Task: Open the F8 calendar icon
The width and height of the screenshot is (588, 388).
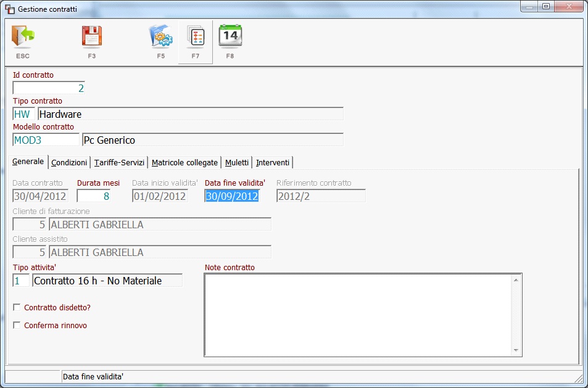Action: 230,37
